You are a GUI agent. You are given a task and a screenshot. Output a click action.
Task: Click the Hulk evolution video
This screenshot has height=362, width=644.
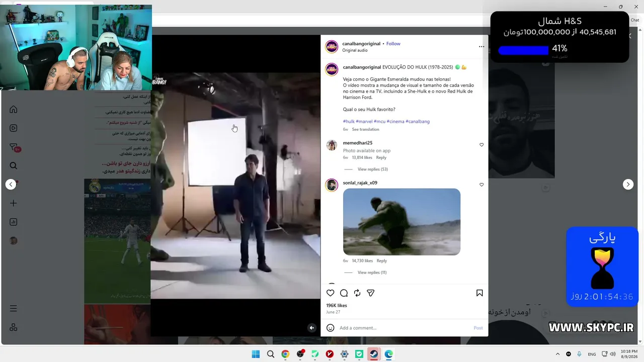(x=235, y=186)
